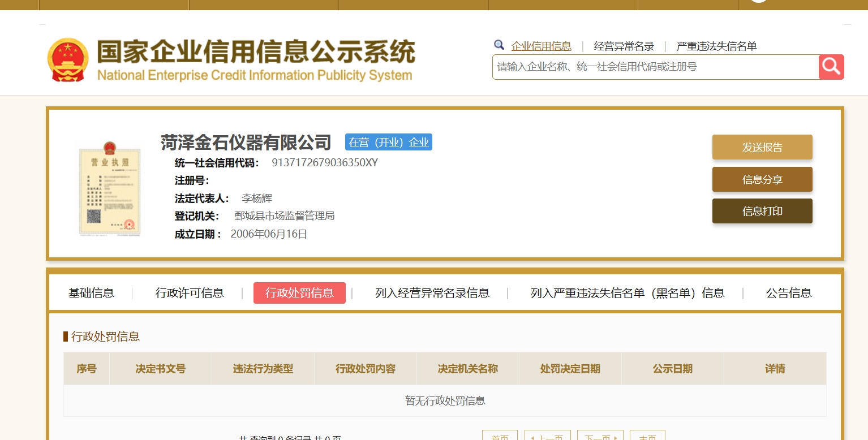Click the credit code 913717267903635OXY

pos(325,163)
